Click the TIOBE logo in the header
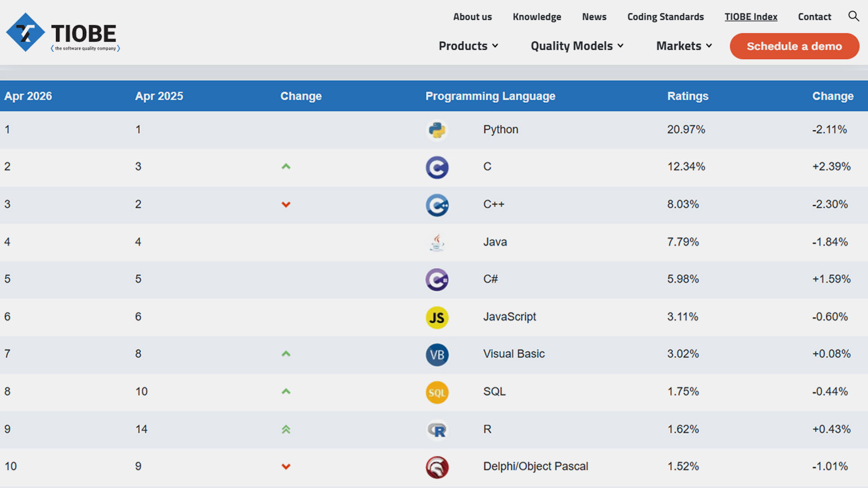868x488 pixels. pos(63,33)
